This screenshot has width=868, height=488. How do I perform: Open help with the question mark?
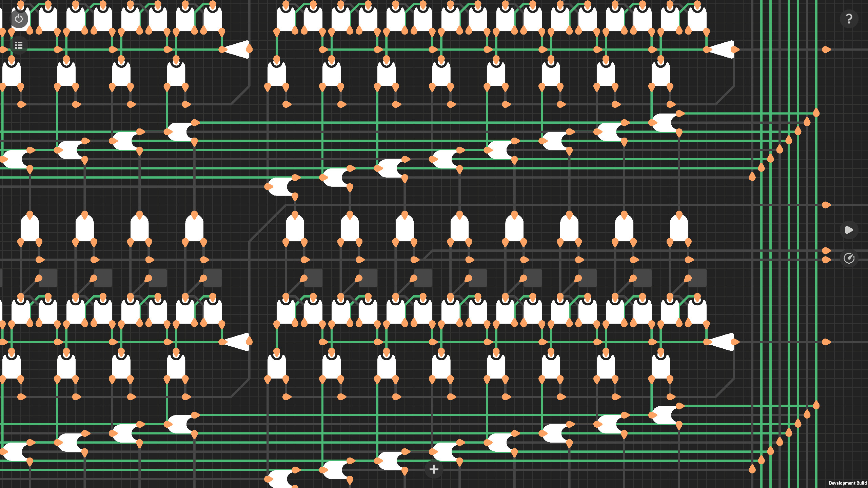click(849, 19)
